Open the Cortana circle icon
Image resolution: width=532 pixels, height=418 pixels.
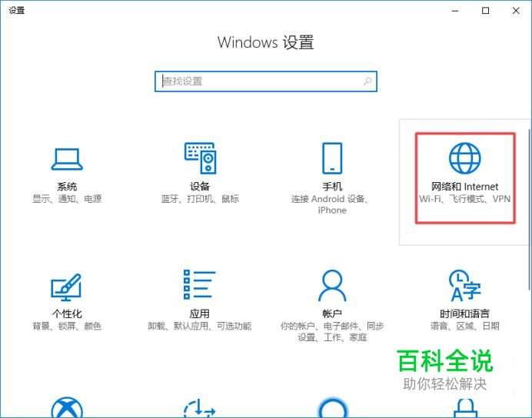(332, 407)
